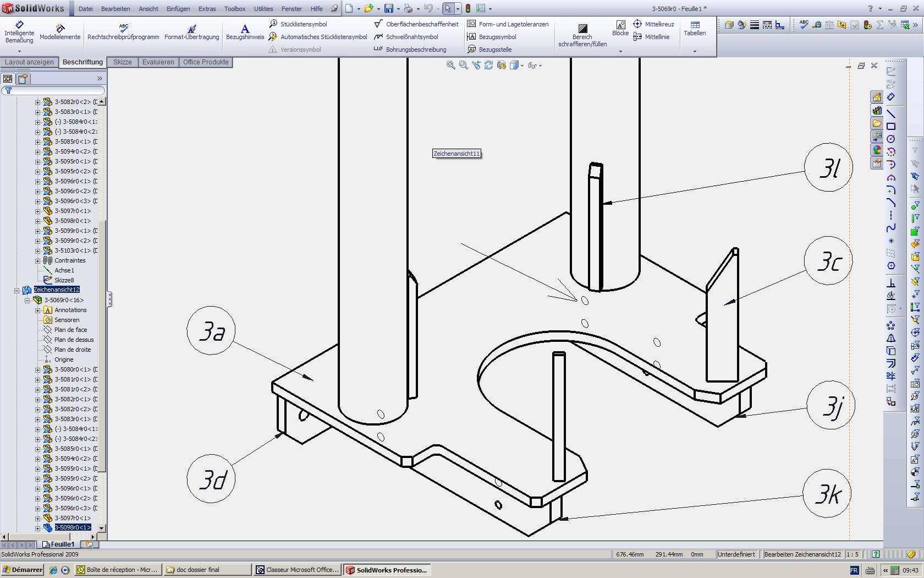Insert a Bezugsstelle target
Screen dimensions: 924x578
pyautogui.click(x=490, y=50)
